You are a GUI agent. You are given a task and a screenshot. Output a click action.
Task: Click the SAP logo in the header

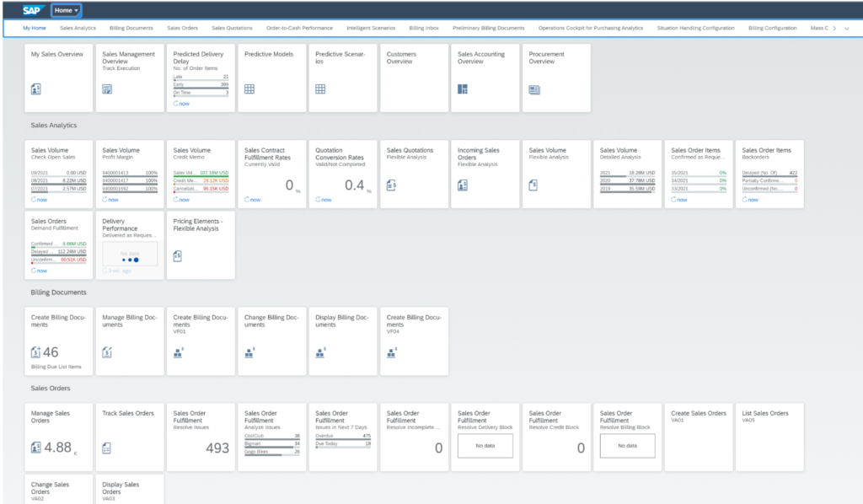(31, 11)
